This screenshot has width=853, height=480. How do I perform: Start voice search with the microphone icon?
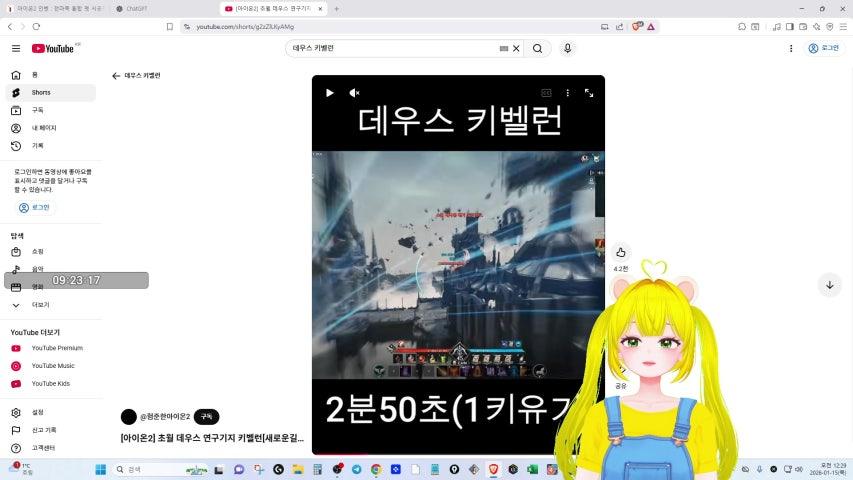[567, 48]
